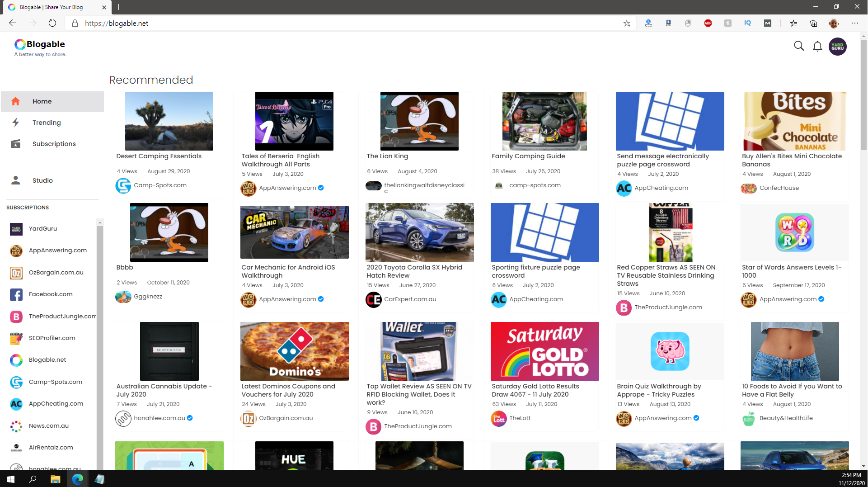This screenshot has height=487, width=868.
Task: Open the Favorites list icon
Action: click(793, 23)
